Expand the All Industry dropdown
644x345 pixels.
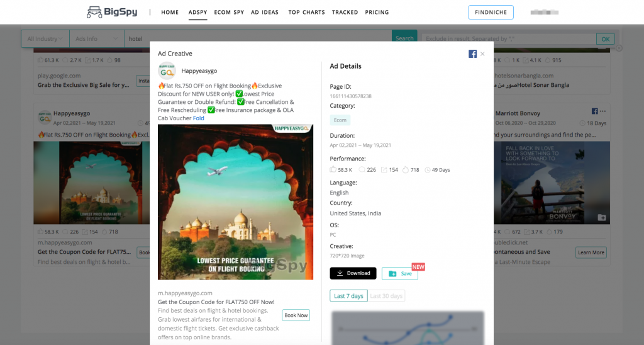[x=45, y=38]
